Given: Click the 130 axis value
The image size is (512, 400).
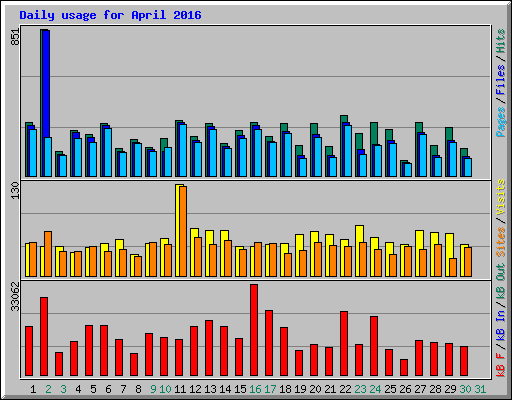Looking at the screenshot, I should [x=15, y=190].
